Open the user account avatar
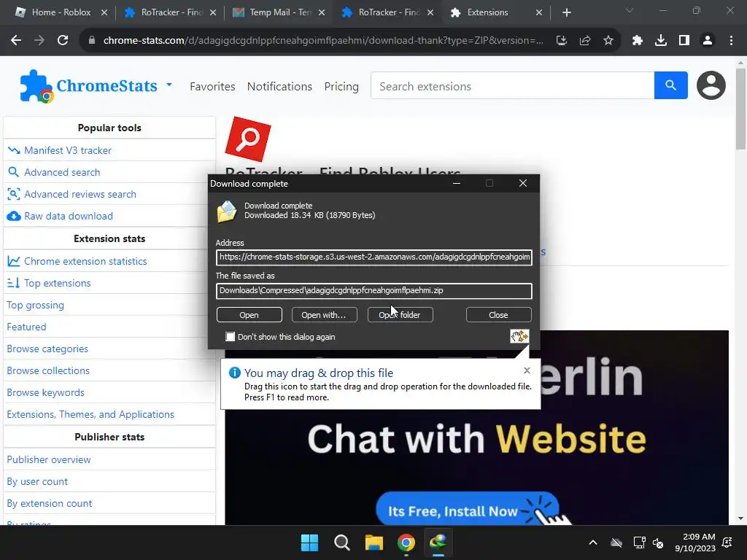 pos(711,85)
